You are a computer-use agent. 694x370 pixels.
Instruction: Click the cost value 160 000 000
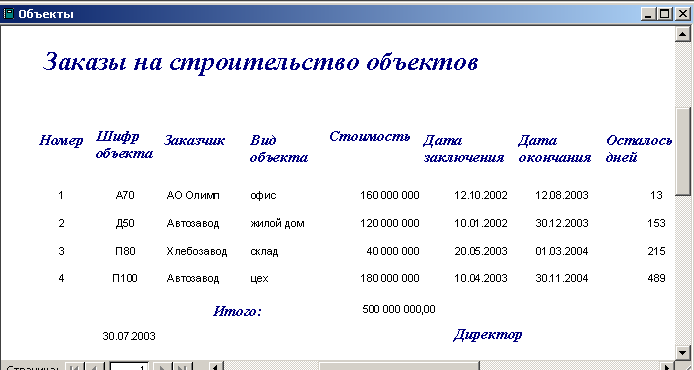[390, 195]
